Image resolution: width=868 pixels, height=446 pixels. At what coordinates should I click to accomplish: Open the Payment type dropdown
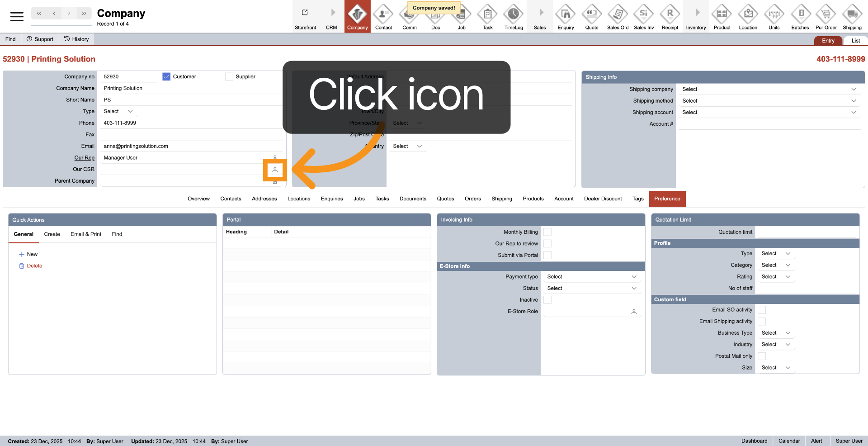tap(591, 277)
